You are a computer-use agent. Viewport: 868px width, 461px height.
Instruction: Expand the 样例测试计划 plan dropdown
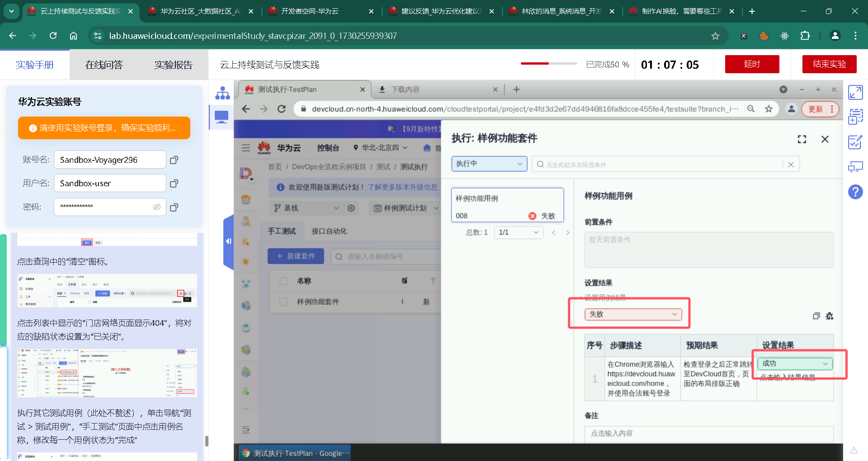coord(406,208)
